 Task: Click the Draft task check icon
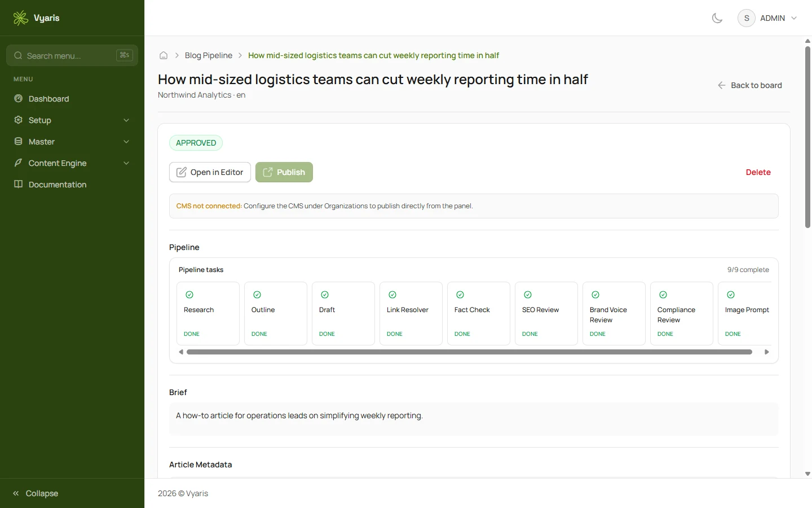coord(325,295)
